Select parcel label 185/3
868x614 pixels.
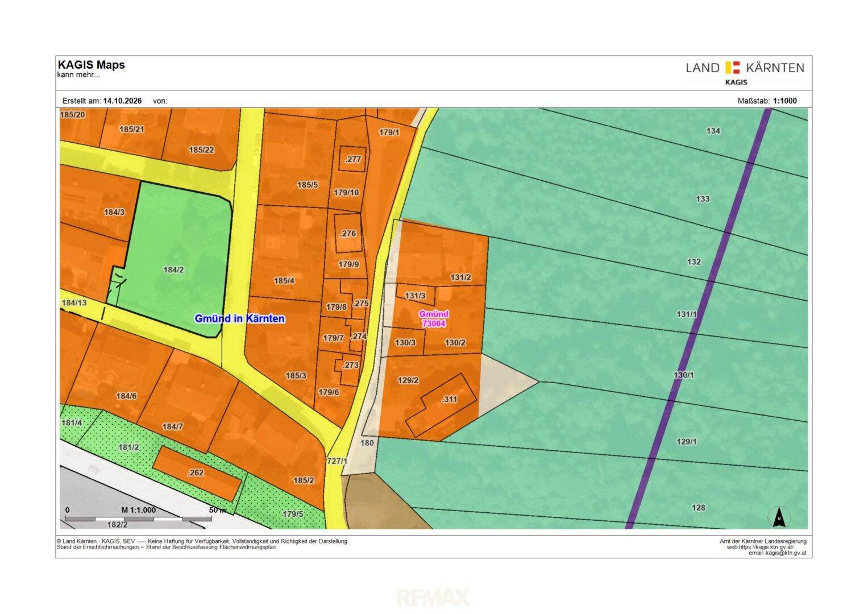[x=296, y=375]
